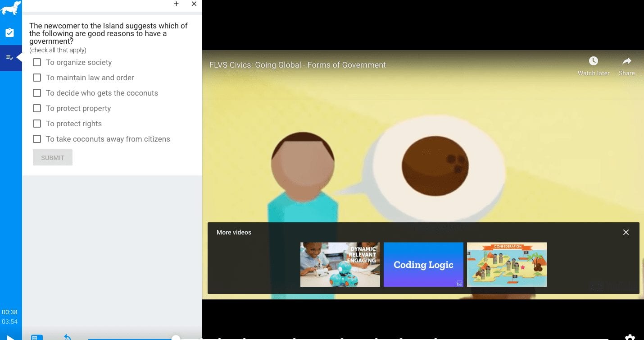This screenshot has height=340, width=644.
Task: Check 'To take coconuts away from citizens'
Action: pyautogui.click(x=37, y=139)
